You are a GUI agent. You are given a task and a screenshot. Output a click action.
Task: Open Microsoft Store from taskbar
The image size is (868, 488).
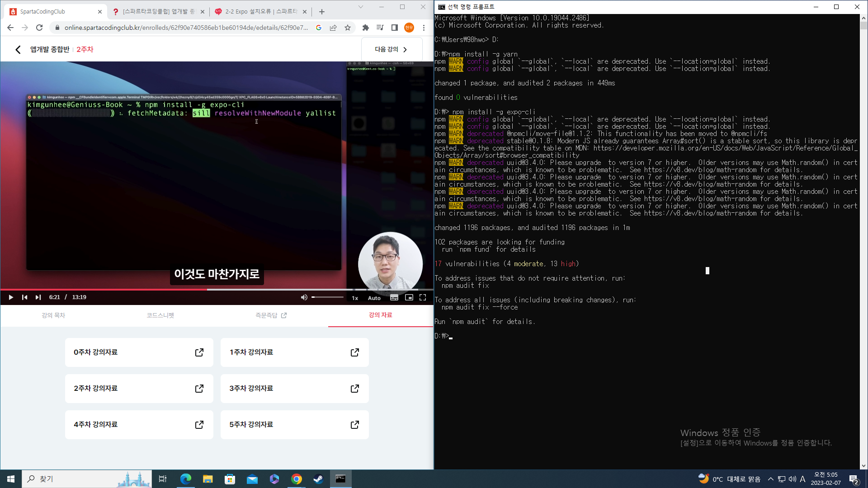[230, 479]
